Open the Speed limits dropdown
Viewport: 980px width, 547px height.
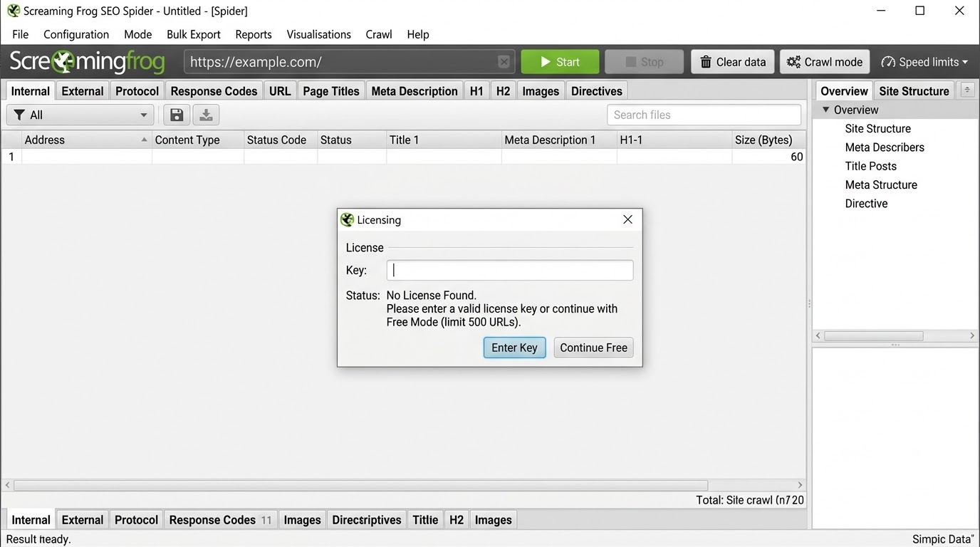(x=924, y=62)
